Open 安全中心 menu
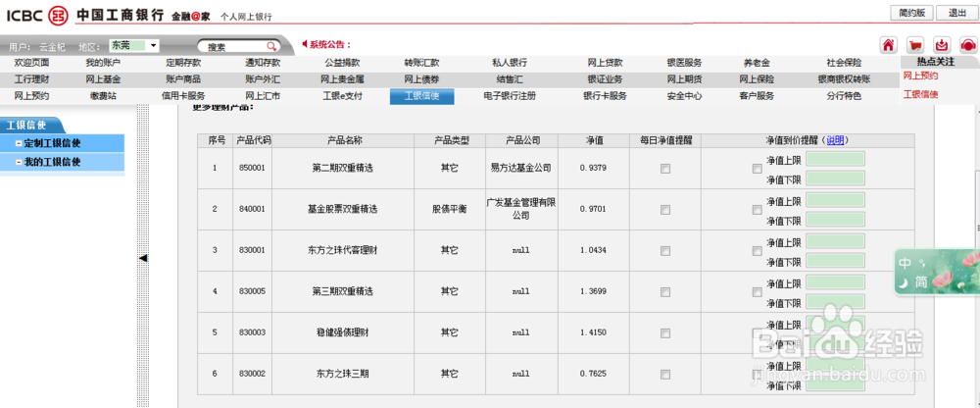980x408 pixels. [684, 96]
